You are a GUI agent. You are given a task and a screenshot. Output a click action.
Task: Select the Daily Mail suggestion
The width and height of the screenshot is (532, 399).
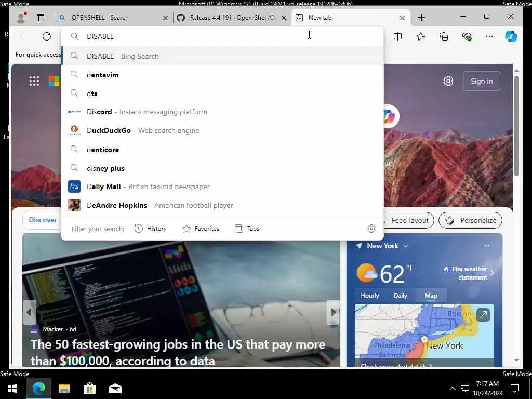(222, 187)
